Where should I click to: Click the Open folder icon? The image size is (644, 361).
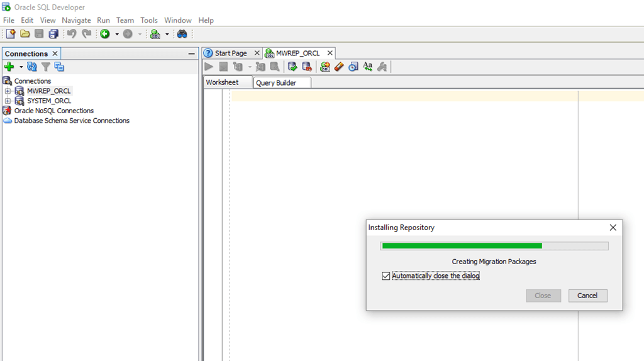25,34
